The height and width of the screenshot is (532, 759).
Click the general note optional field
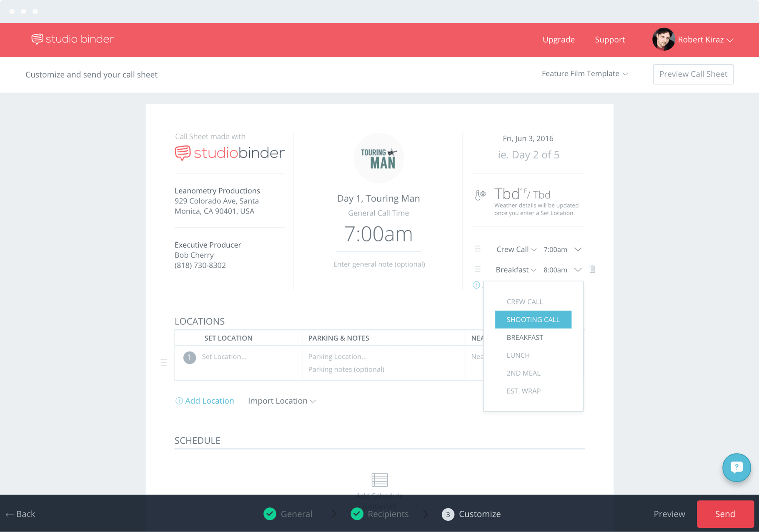[x=379, y=264]
